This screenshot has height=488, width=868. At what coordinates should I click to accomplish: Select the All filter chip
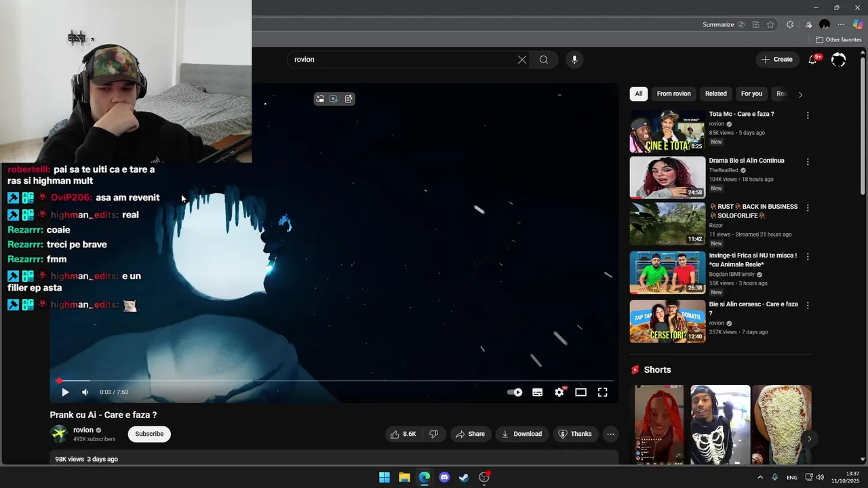(639, 94)
